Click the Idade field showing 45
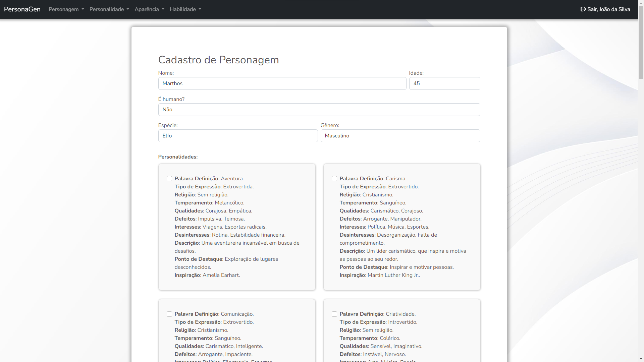 coord(444,83)
